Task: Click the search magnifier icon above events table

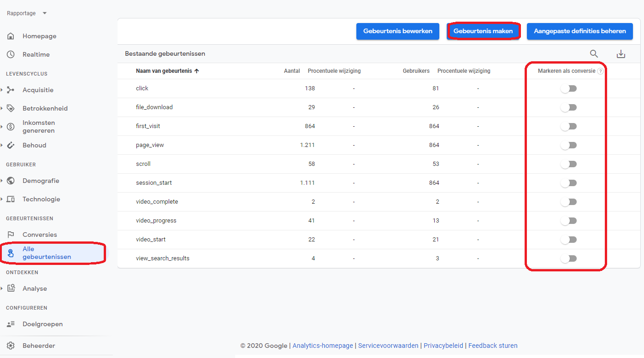Action: click(594, 54)
